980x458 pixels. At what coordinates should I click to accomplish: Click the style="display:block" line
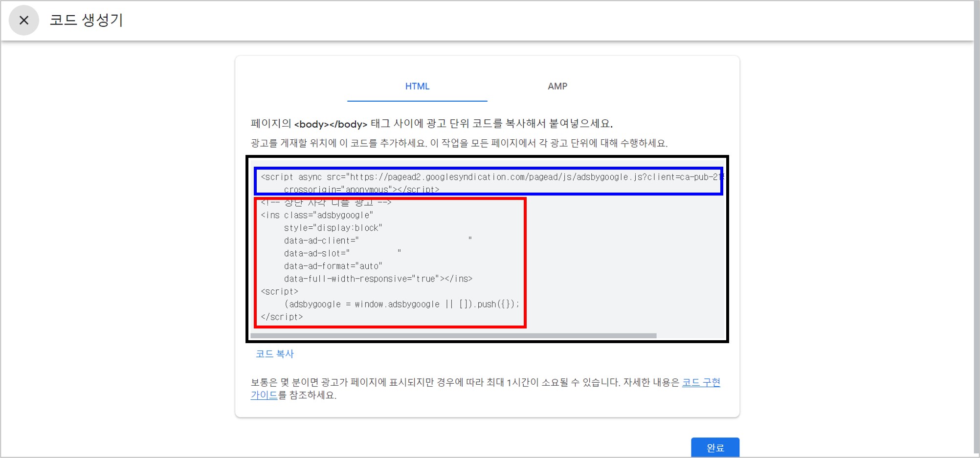pyautogui.click(x=333, y=228)
